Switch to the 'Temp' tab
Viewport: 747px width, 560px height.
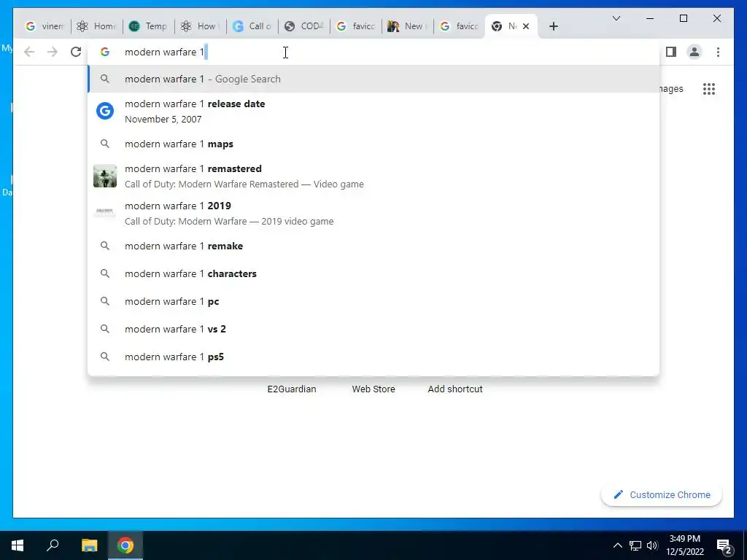point(149,26)
